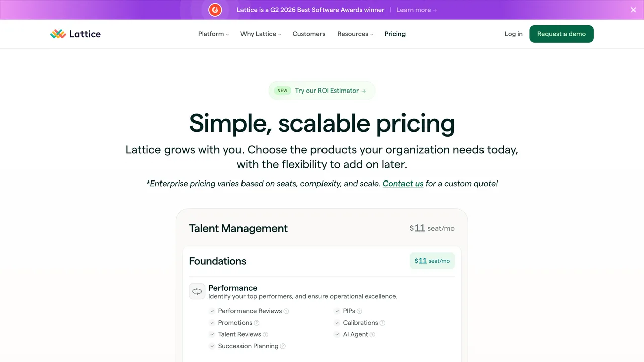Click the Performance cycle icon

(197, 291)
